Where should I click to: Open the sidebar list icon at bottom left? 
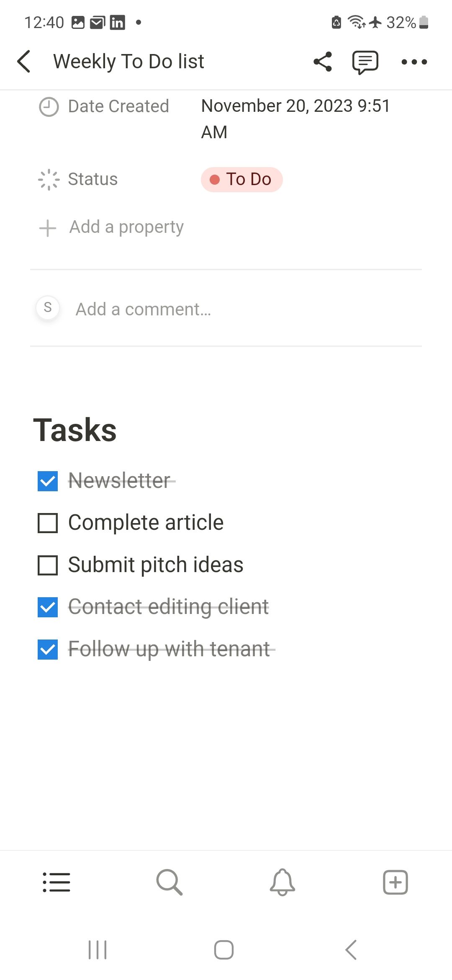point(56,882)
